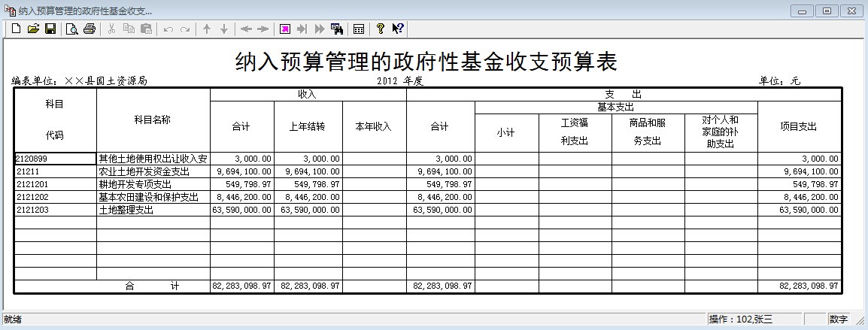Click the right arrow toolbar icon
This screenshot has width=868, height=330.
(263, 29)
